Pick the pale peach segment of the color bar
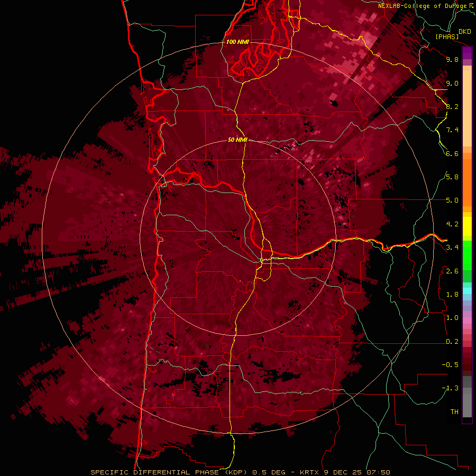Viewport: 476px width, 476px height. pyautogui.click(x=467, y=108)
